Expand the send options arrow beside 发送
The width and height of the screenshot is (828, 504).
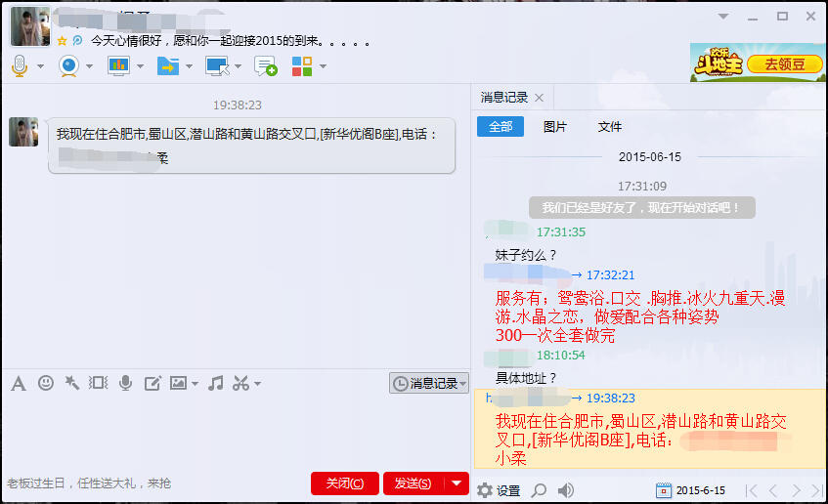tap(457, 483)
